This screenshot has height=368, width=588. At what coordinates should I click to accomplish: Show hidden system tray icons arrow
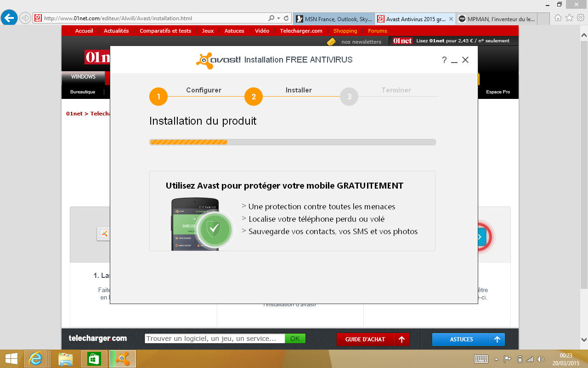tap(496, 359)
